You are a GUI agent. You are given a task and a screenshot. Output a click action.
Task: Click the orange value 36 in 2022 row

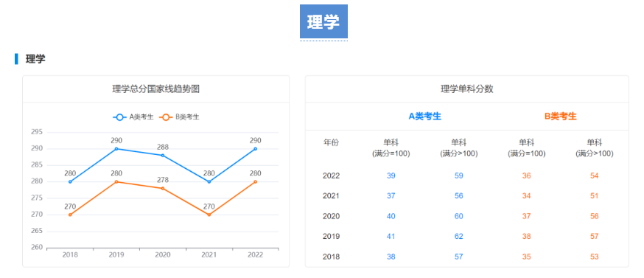(527, 176)
